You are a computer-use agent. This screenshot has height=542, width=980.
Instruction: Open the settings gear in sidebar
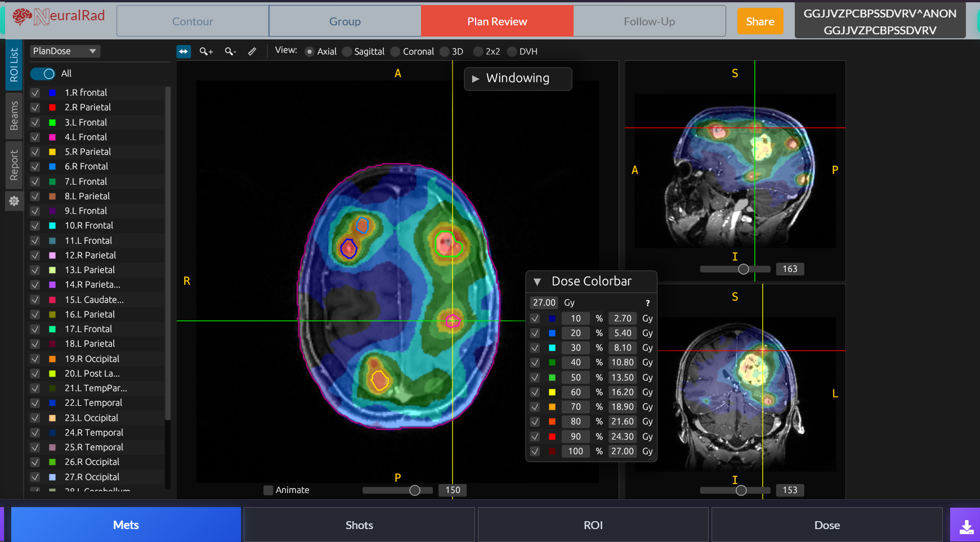pyautogui.click(x=14, y=201)
